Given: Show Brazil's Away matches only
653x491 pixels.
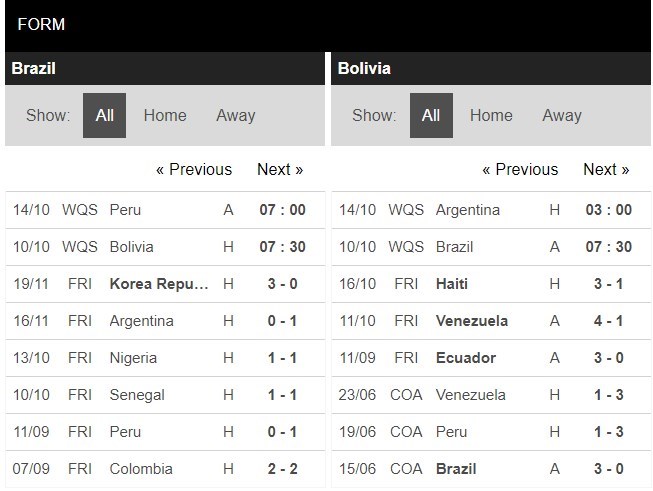Looking at the screenshot, I should (x=236, y=115).
